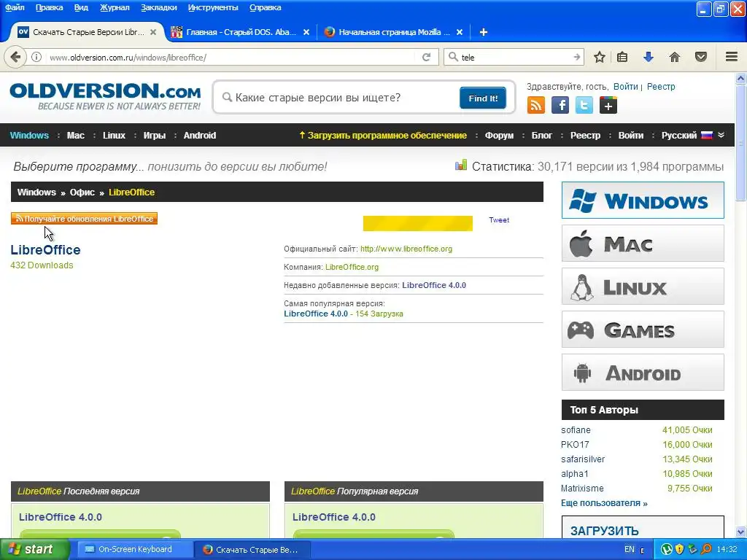Open the Правка menu
Screen dimensions: 747x560
[49, 7]
